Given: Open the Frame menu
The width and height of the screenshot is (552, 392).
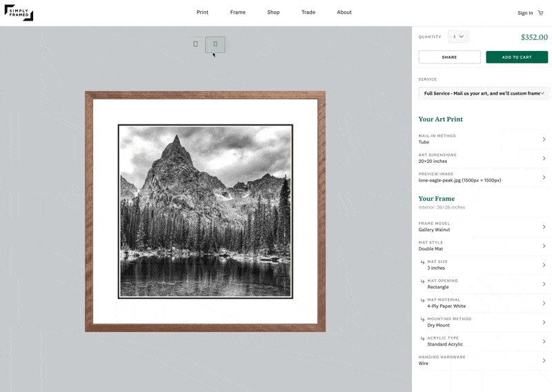Looking at the screenshot, I should [238, 12].
